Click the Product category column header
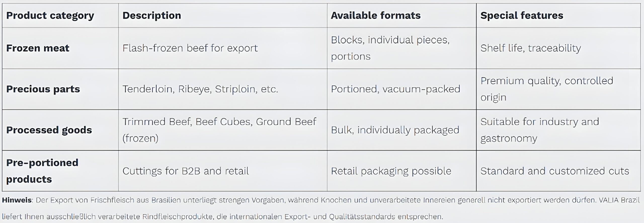This screenshot has height=223, width=644. (x=50, y=16)
